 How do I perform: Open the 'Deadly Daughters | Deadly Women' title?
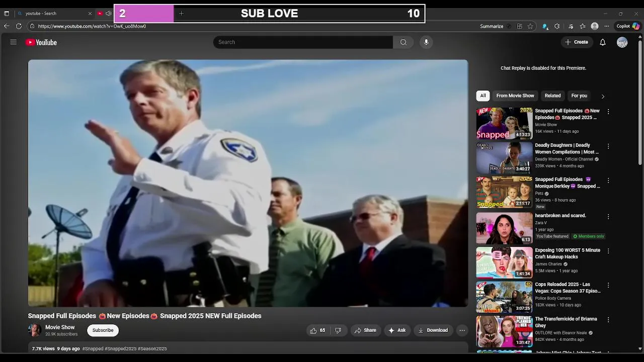[x=567, y=148]
